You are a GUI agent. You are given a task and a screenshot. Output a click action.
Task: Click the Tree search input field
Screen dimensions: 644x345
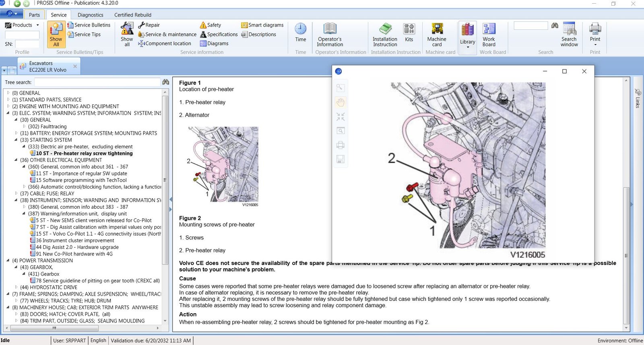pos(97,82)
